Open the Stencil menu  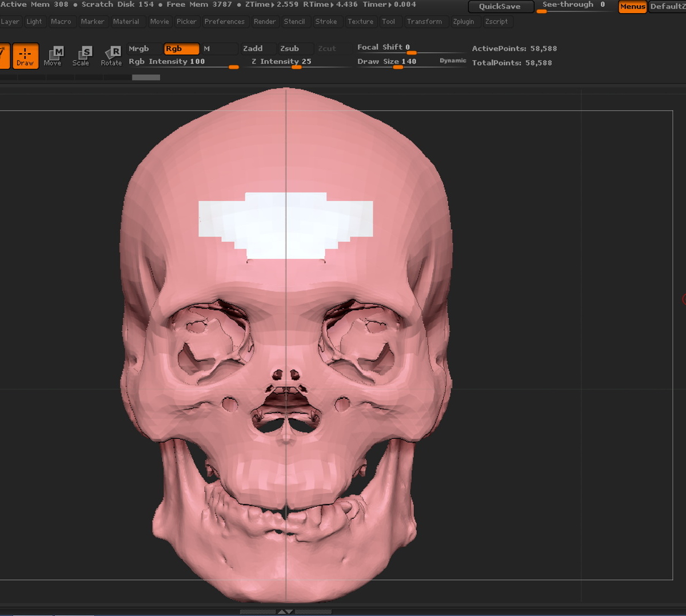click(x=294, y=22)
